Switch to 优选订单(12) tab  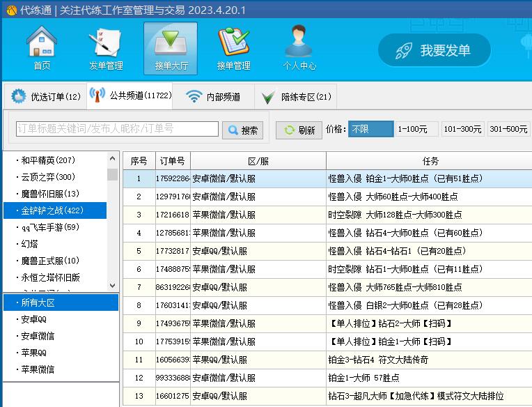tap(45, 97)
